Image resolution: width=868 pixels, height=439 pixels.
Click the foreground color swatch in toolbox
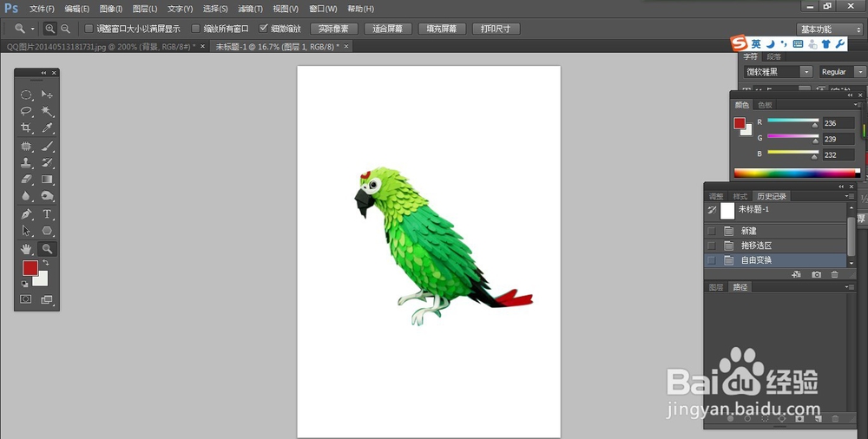click(30, 268)
